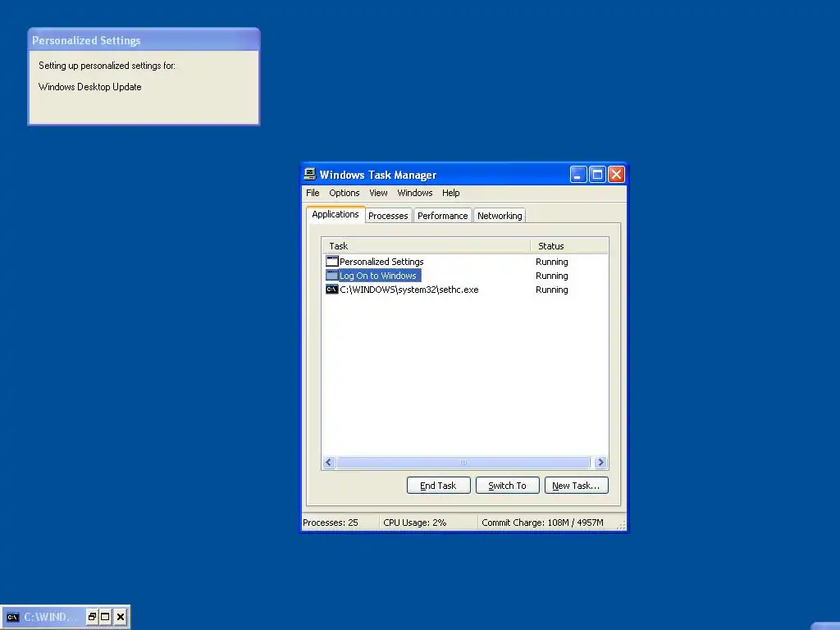This screenshot has width=840, height=630.
Task: Open the Options menu
Action: coord(344,193)
